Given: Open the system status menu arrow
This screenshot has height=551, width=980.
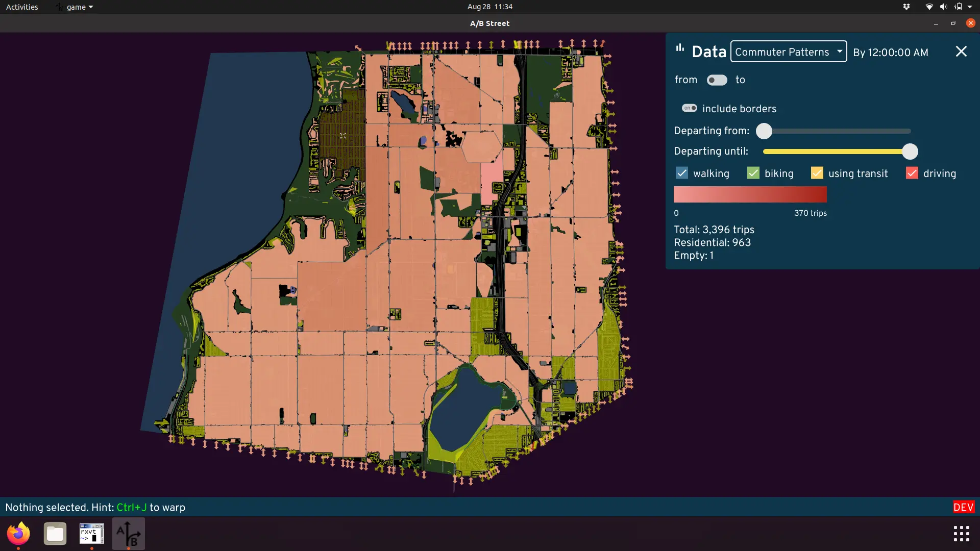Looking at the screenshot, I should tap(970, 7).
